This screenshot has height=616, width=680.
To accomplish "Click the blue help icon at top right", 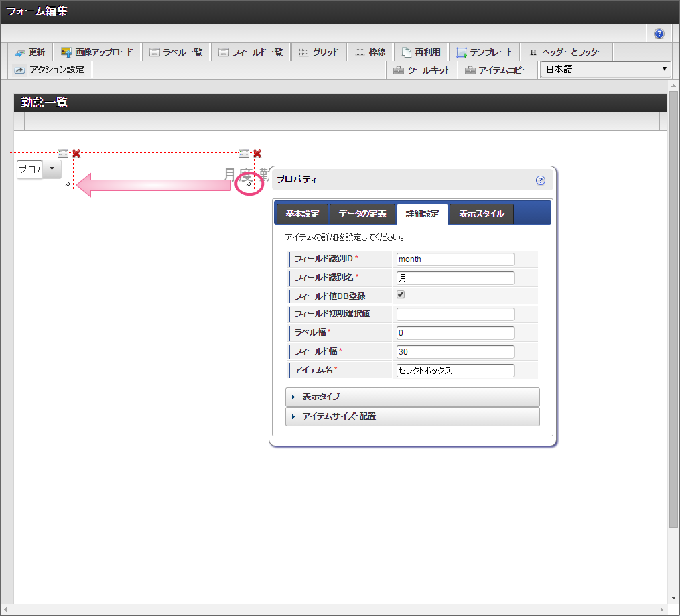I will point(659,34).
